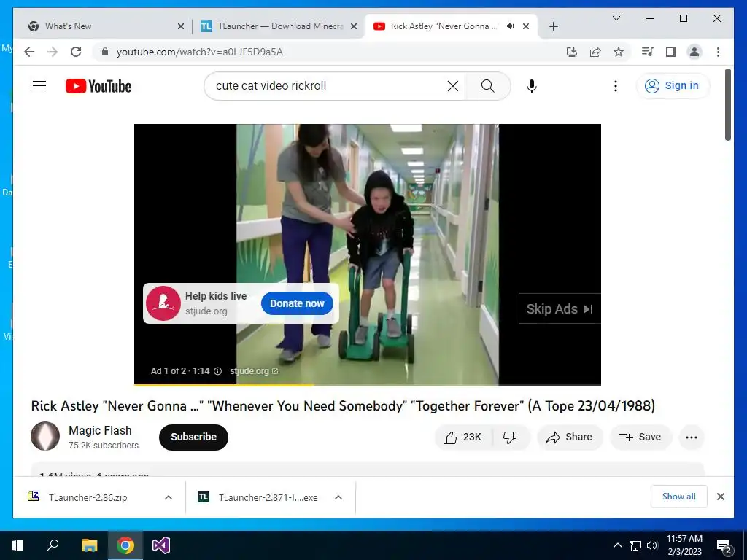Open more actions ellipsis under video
The width and height of the screenshot is (747, 560).
pos(692,437)
